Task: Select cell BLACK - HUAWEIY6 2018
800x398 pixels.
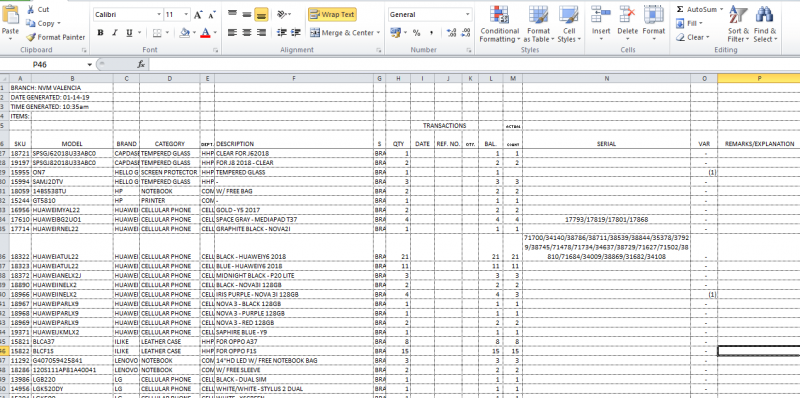Action: pyautogui.click(x=294, y=247)
